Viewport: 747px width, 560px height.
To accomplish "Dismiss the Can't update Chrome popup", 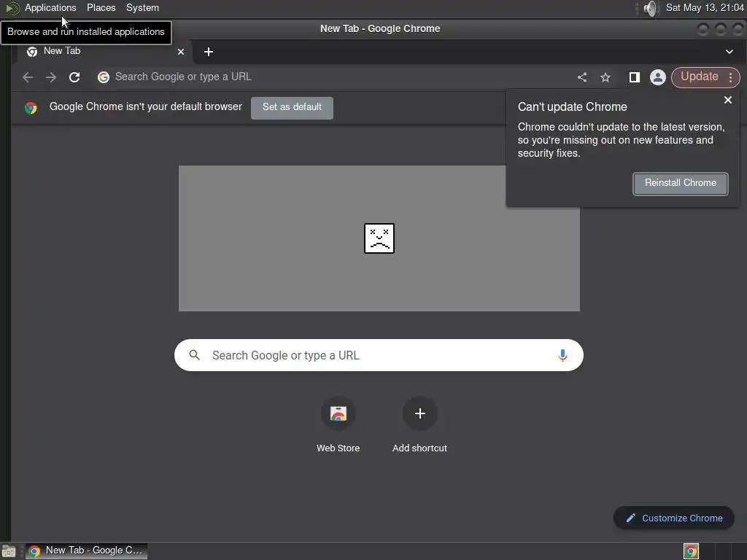I will pos(727,100).
